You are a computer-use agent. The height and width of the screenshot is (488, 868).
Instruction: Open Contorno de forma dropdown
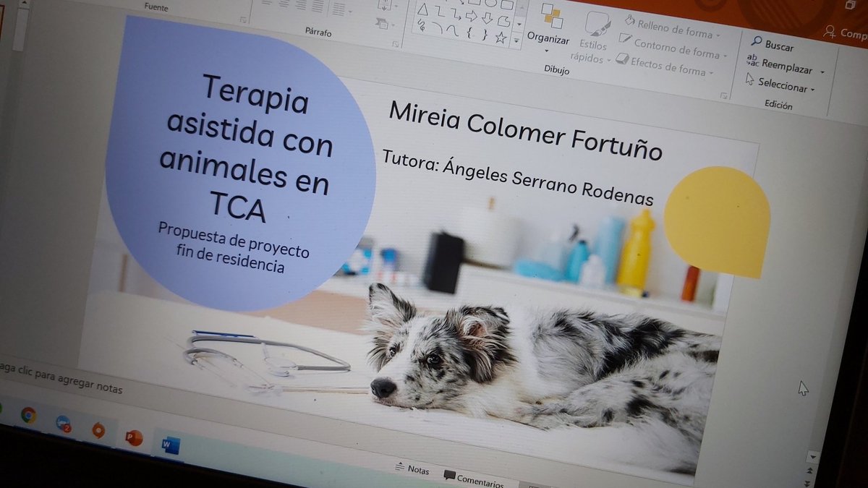[x=726, y=55]
